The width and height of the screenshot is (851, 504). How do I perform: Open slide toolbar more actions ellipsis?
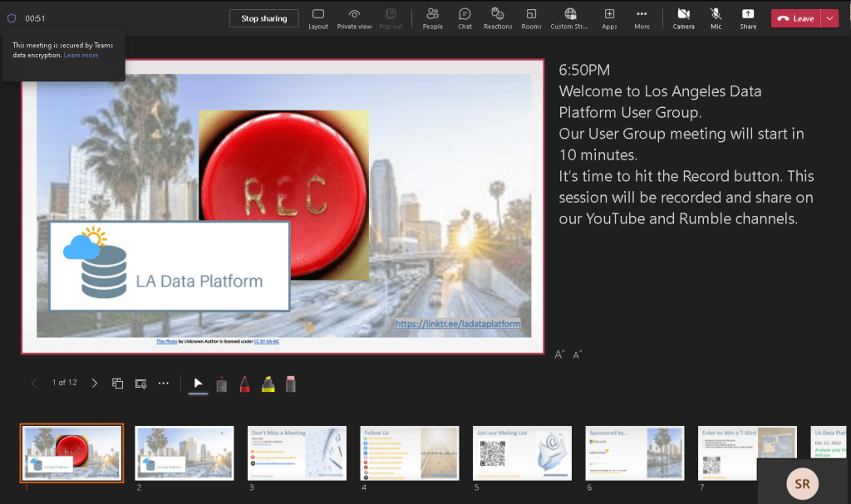click(x=164, y=384)
